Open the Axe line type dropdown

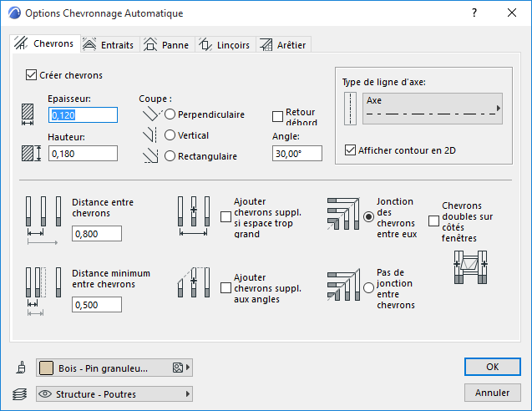(x=433, y=109)
